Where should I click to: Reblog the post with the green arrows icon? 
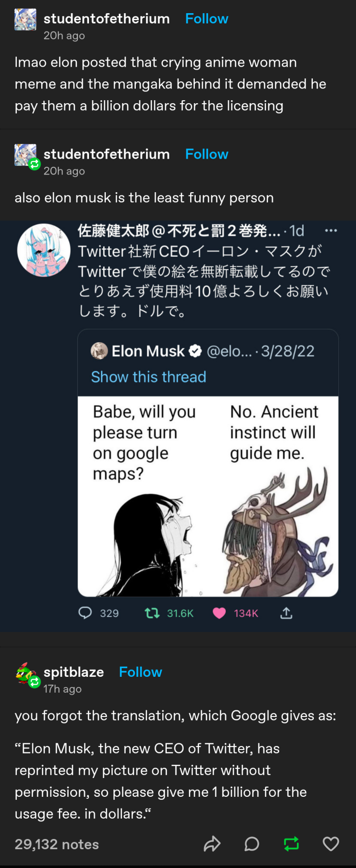(291, 844)
